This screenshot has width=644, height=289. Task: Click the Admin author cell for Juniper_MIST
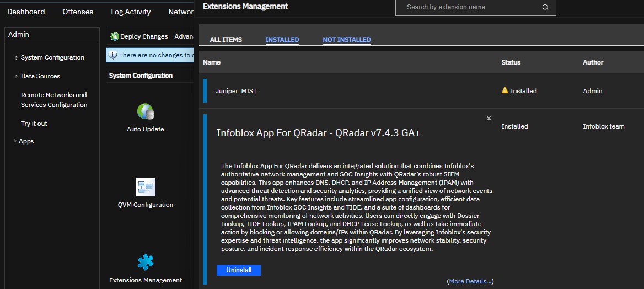[593, 91]
